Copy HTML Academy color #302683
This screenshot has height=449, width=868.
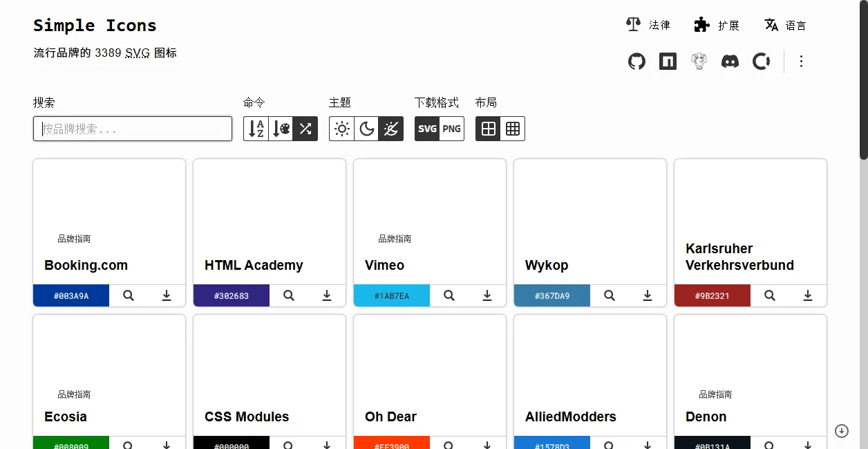[x=231, y=295]
